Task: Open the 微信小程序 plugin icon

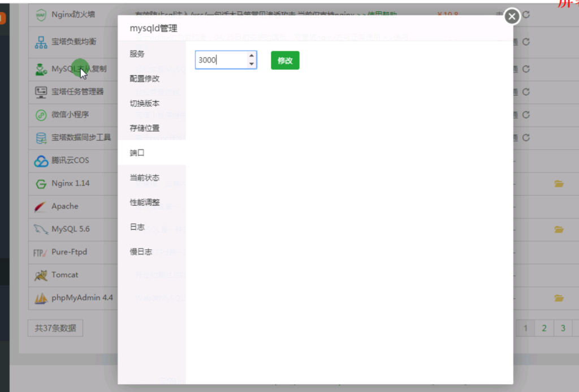Action: [x=42, y=115]
